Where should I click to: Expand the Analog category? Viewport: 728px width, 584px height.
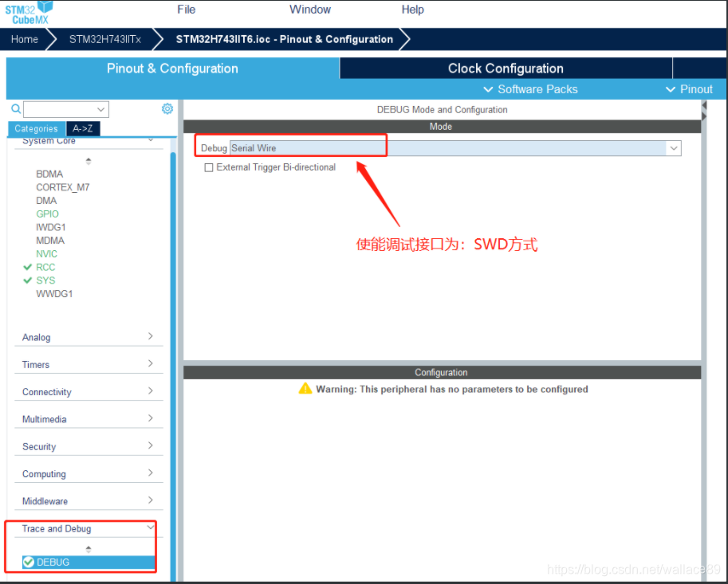151,336
